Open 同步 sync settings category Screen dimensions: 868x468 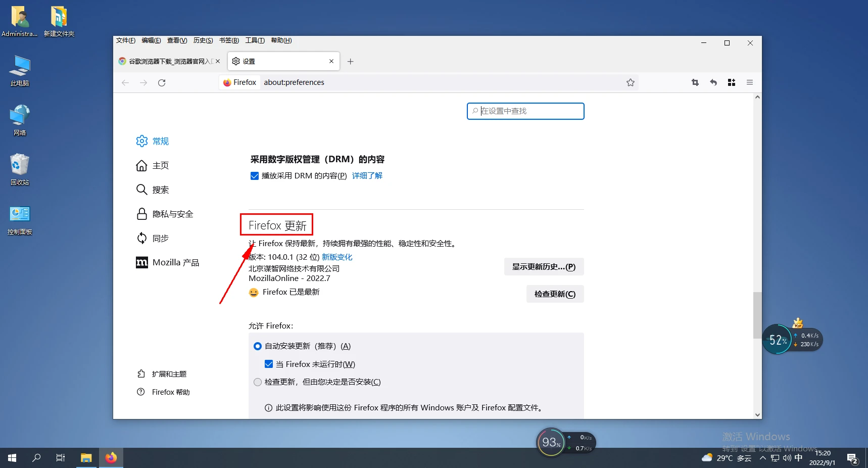pos(153,238)
